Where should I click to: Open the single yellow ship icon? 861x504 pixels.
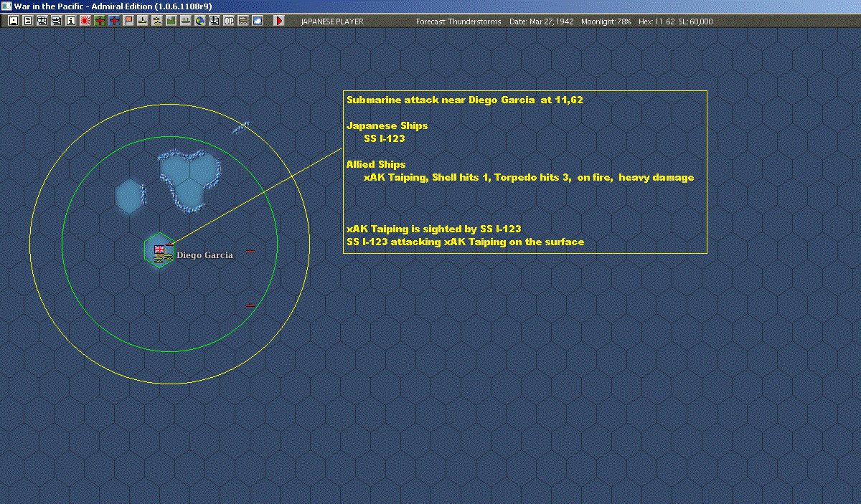[x=143, y=21]
